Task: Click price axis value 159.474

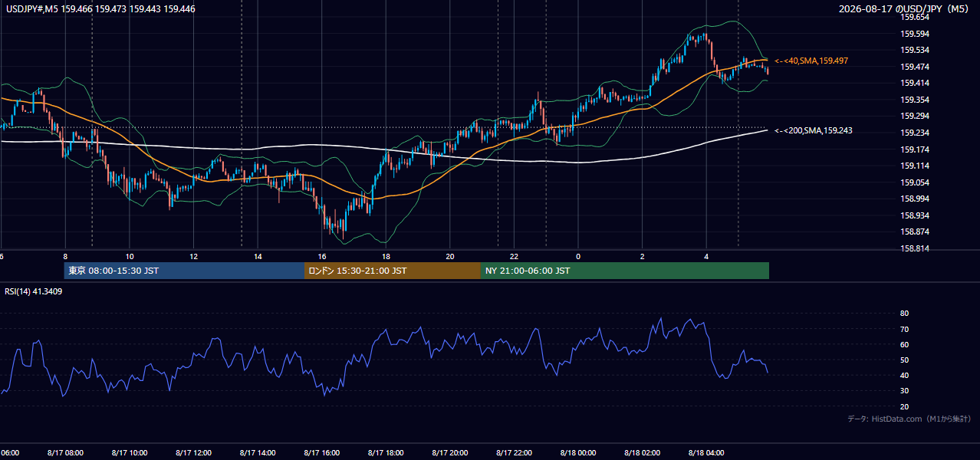Action: (x=915, y=67)
